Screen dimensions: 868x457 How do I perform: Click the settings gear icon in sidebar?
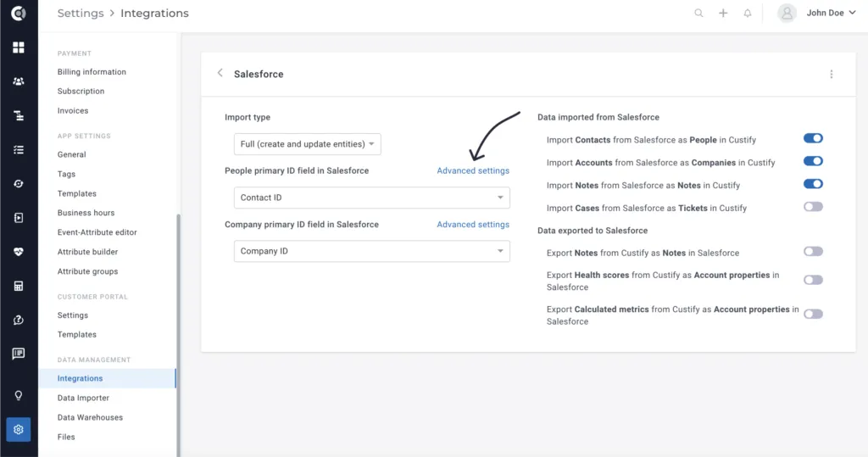(19, 429)
